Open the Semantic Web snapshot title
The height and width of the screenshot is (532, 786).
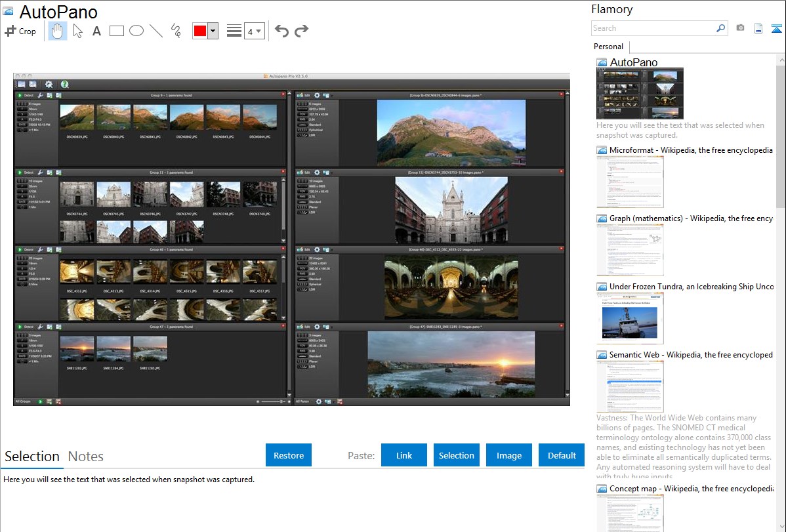(x=691, y=354)
